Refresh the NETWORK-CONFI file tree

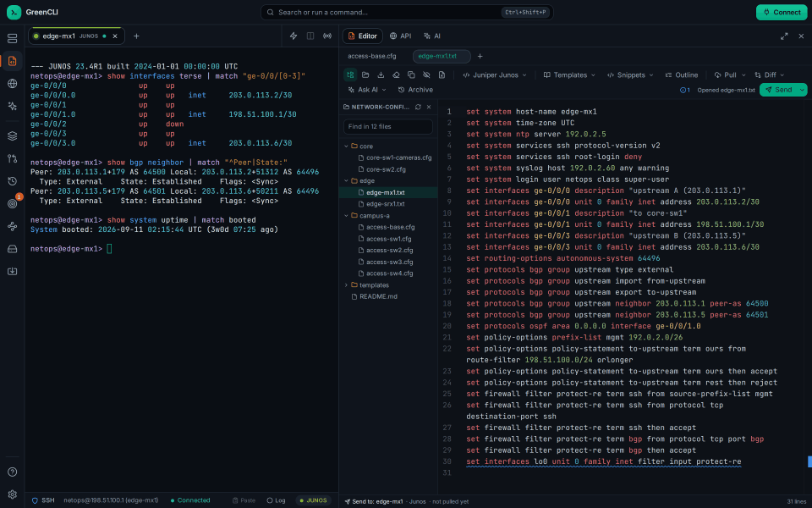[x=418, y=107]
